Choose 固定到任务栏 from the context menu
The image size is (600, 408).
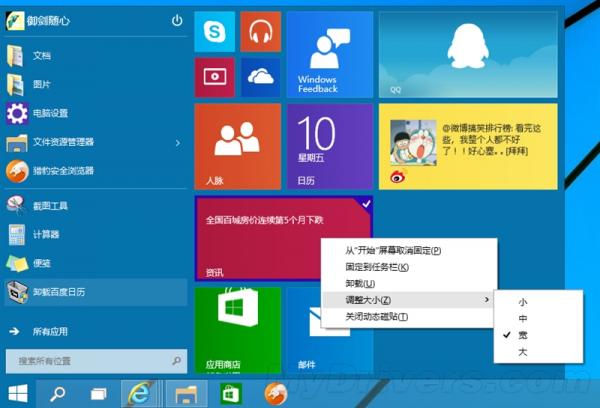[377, 266]
